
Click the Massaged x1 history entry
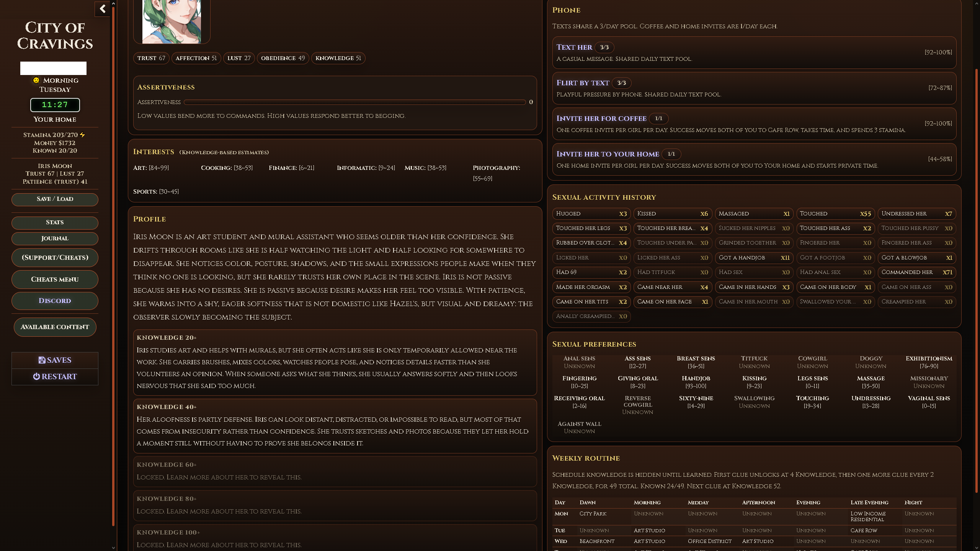point(754,214)
